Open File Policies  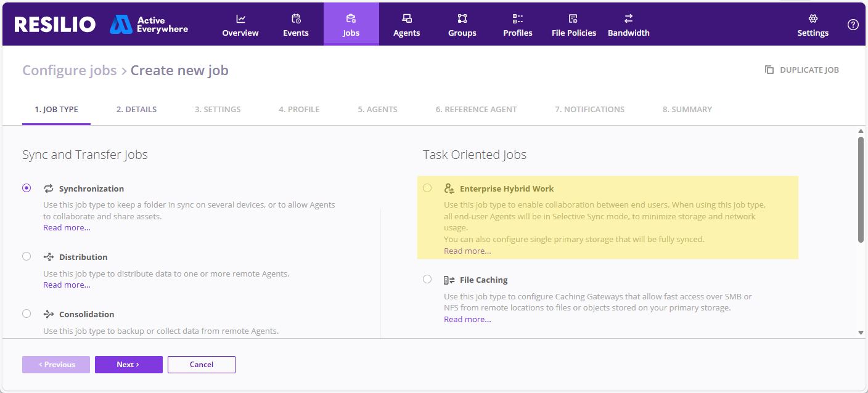(574, 24)
